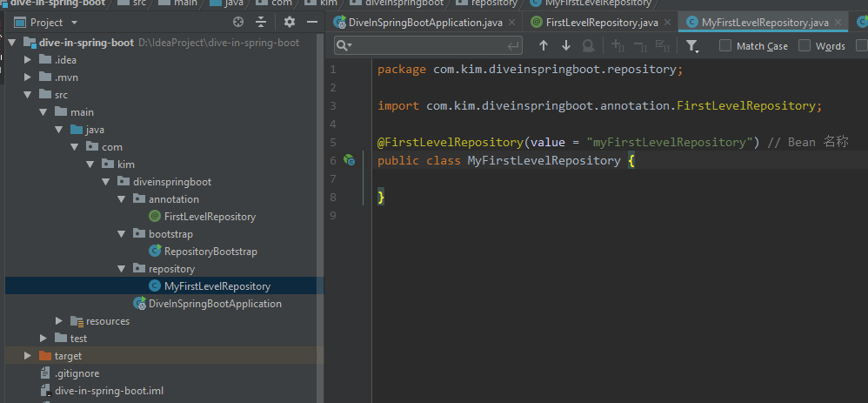
Task: Go to next search occurrence arrow
Action: point(566,45)
